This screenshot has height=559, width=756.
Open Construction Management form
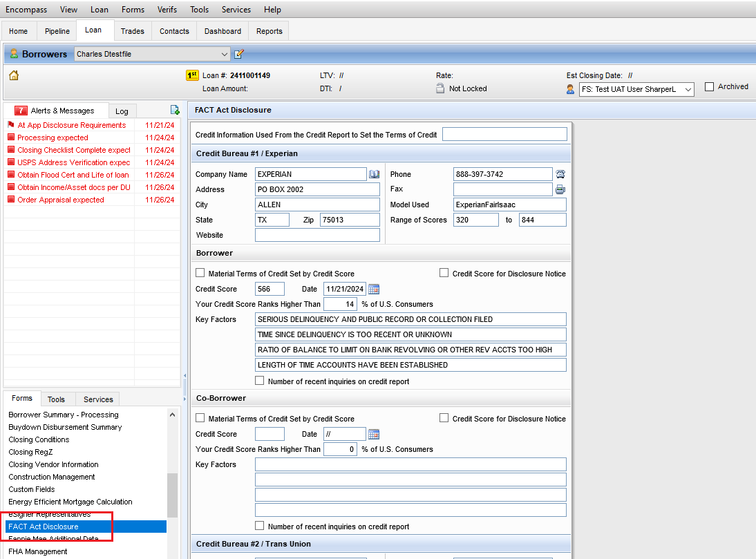coord(52,477)
